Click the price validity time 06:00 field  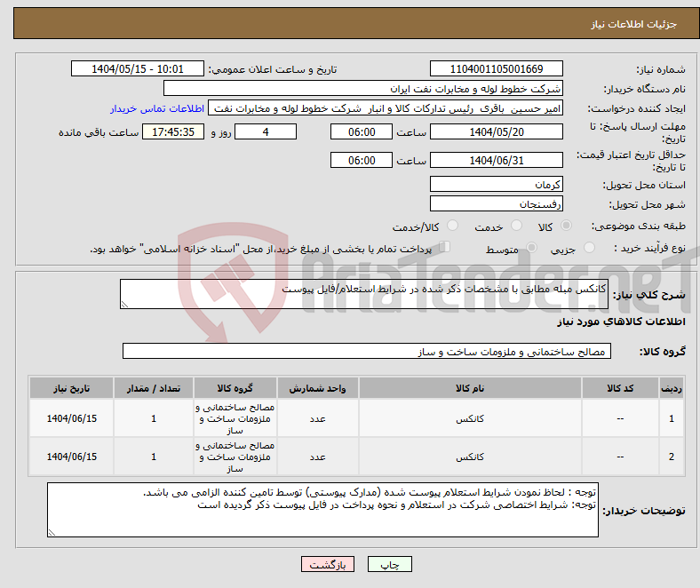[x=362, y=160]
